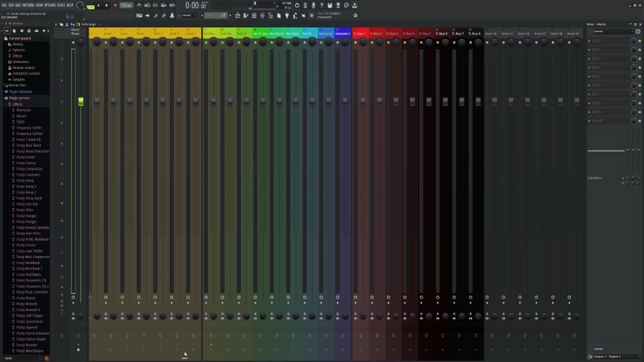Open the FILE menu
Viewport: 644px width, 362px height.
[4, 5]
